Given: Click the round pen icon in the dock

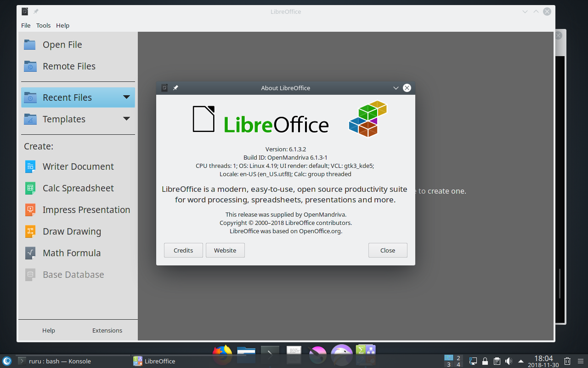Looking at the screenshot, I should 317,355.
